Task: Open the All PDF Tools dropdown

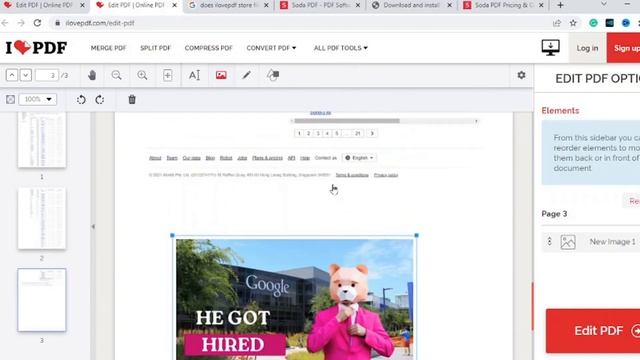Action: [x=340, y=48]
